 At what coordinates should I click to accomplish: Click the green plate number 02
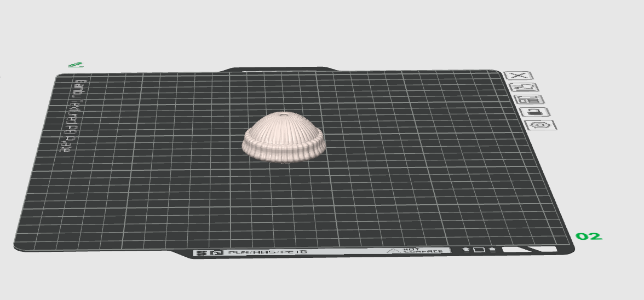[589, 236]
